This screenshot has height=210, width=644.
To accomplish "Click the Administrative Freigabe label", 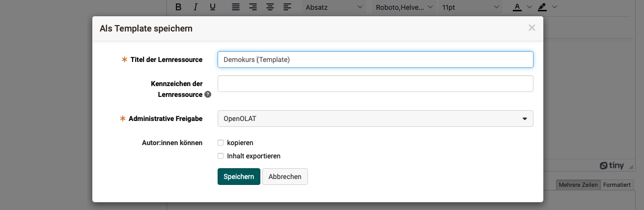I will coord(166,119).
